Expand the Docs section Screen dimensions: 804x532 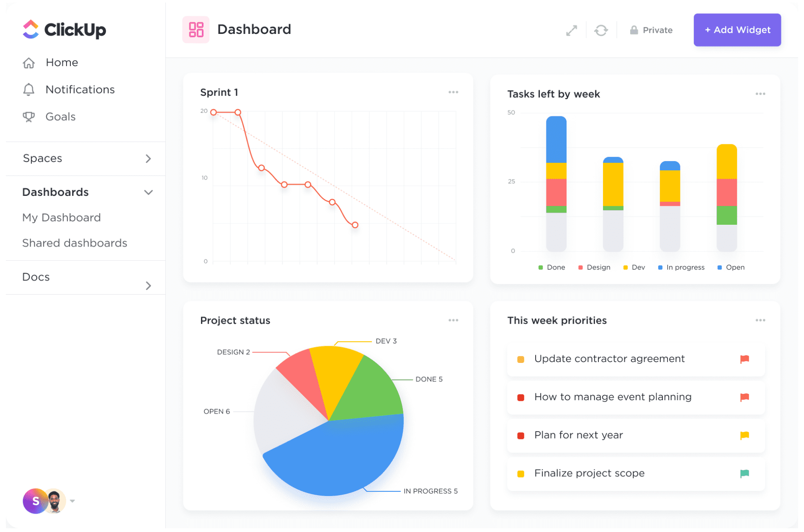click(x=148, y=285)
